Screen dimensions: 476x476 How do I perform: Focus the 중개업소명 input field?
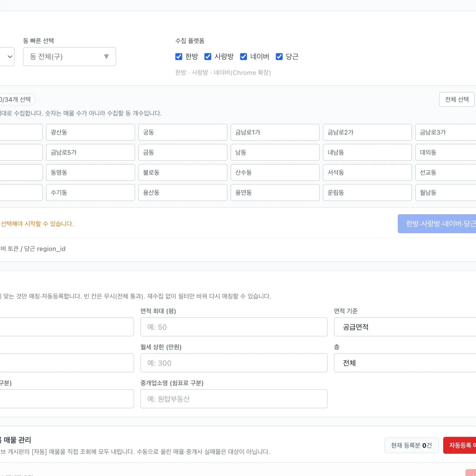[x=234, y=399]
